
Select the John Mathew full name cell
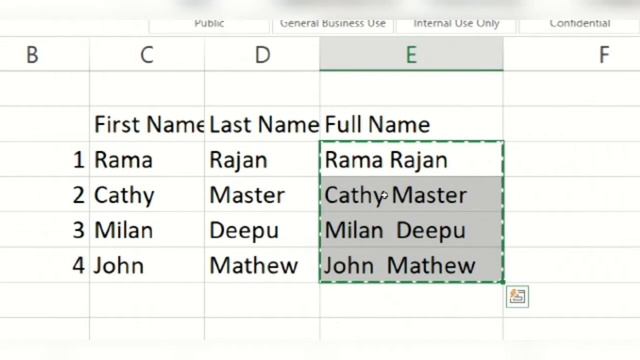411,265
